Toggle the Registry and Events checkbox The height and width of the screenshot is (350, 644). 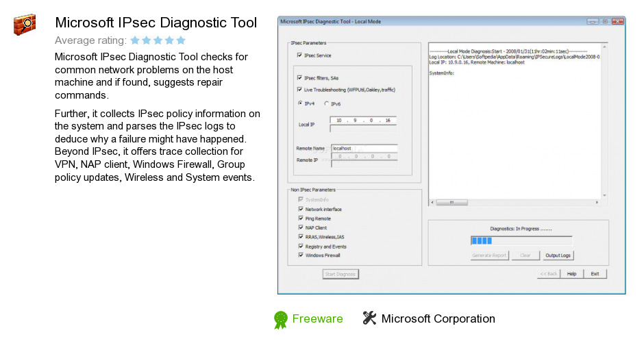[301, 246]
